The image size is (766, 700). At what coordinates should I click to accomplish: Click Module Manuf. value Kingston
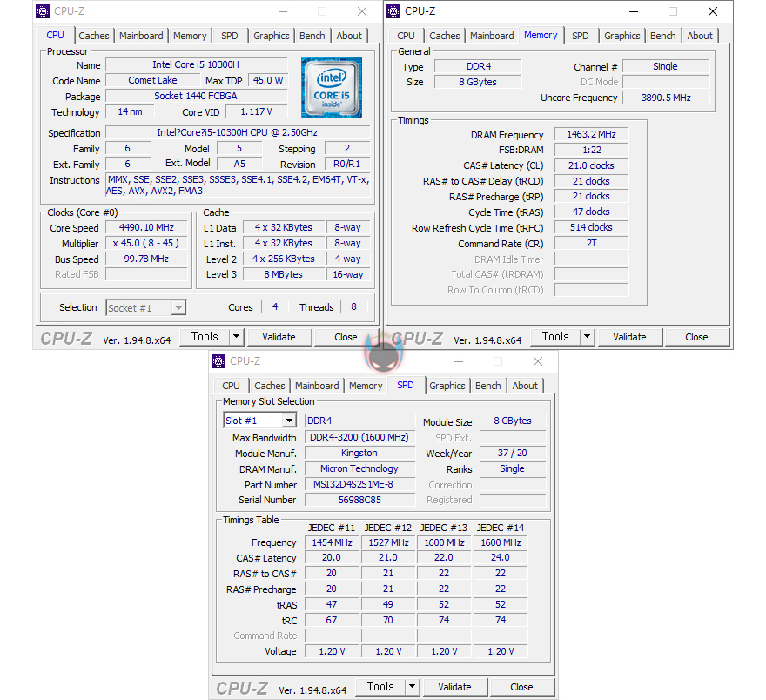click(x=360, y=454)
